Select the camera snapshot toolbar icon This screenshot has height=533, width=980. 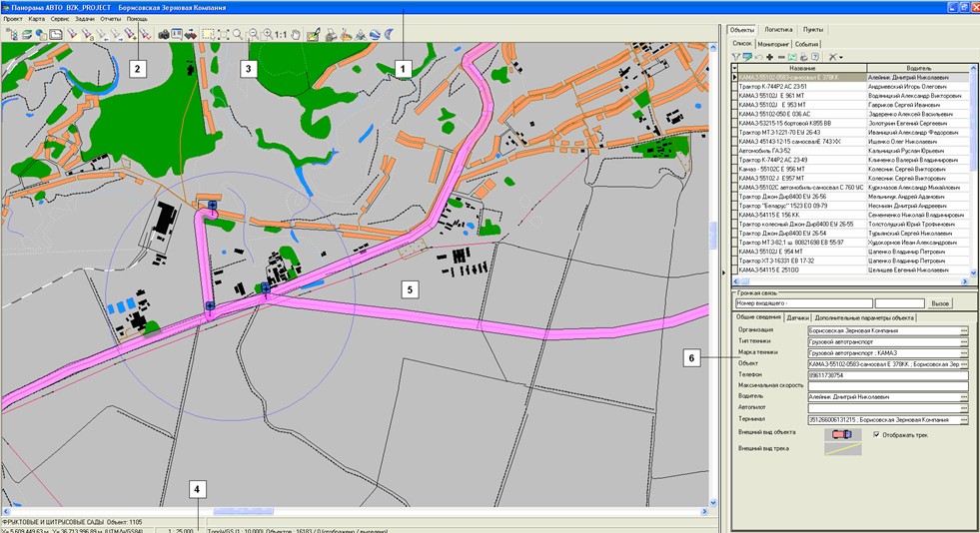point(164,34)
